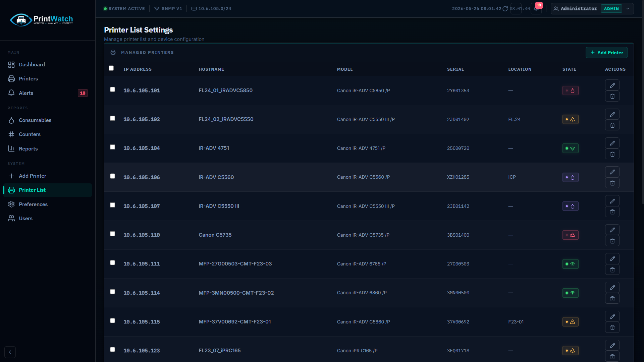644x362 pixels.
Task: Delete printer Canon C5735
Action: point(612,241)
